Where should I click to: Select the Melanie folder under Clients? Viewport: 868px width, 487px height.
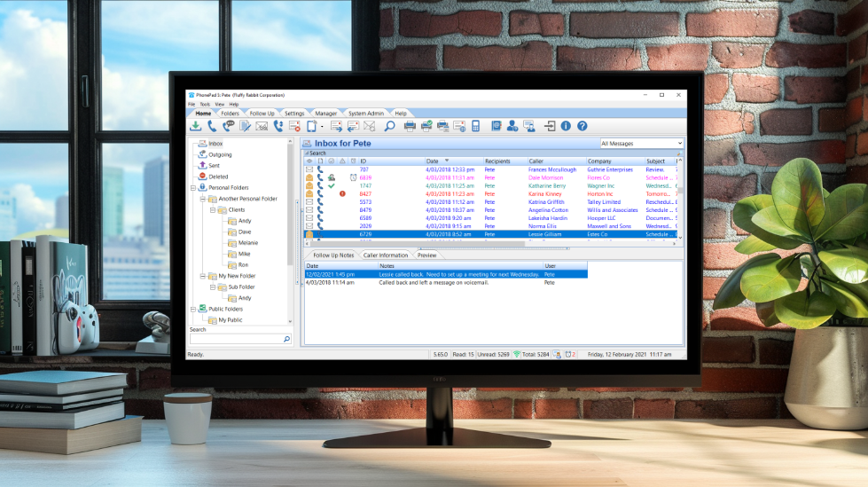pos(248,243)
